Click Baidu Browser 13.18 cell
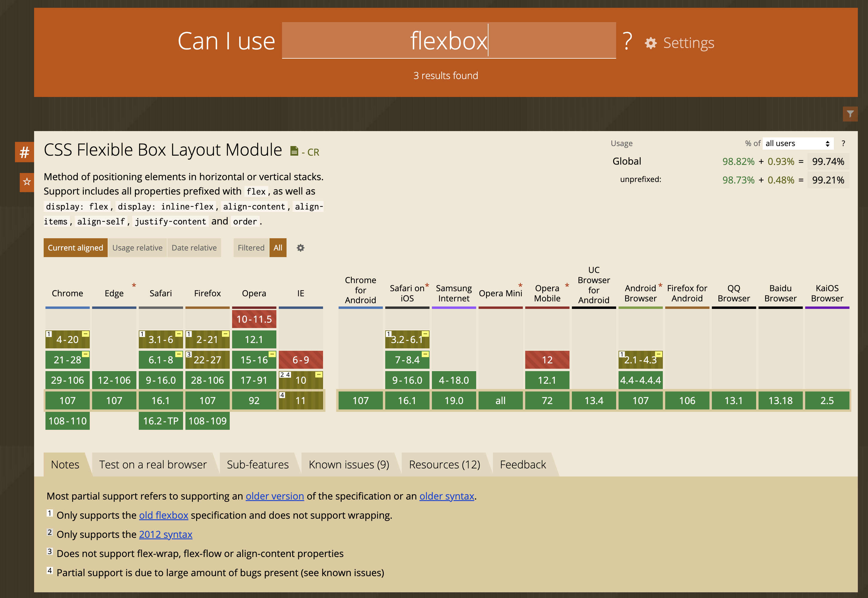Image resolution: width=868 pixels, height=598 pixels. coord(780,400)
